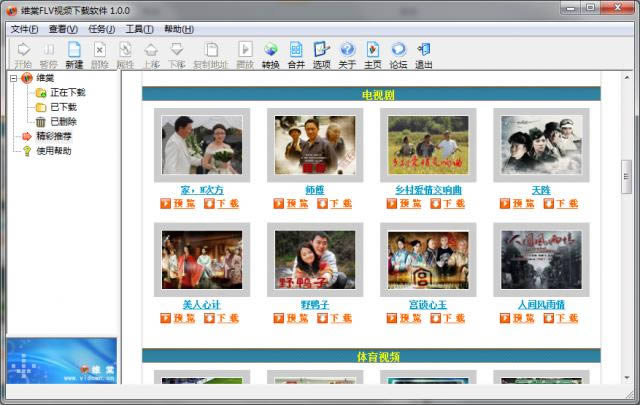640x405 pixels.
Task: Select 已删除 in the tree
Action: coord(63,121)
